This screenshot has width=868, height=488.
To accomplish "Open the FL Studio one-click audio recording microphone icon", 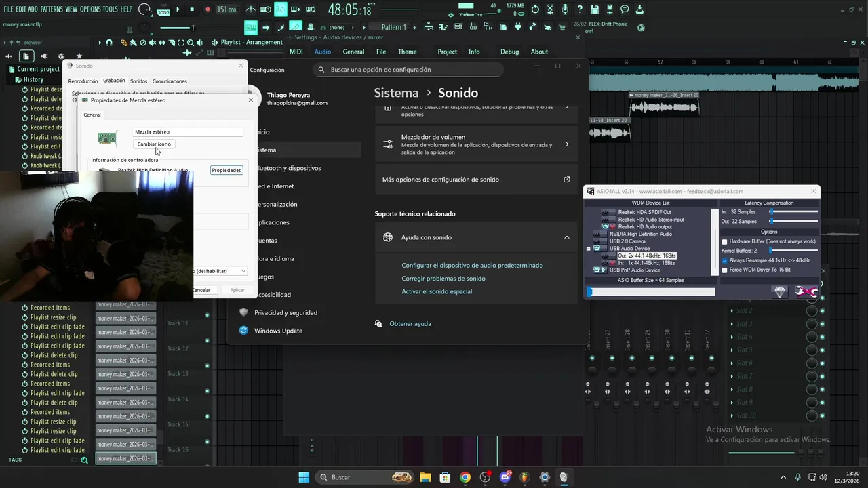I will tap(565, 9).
